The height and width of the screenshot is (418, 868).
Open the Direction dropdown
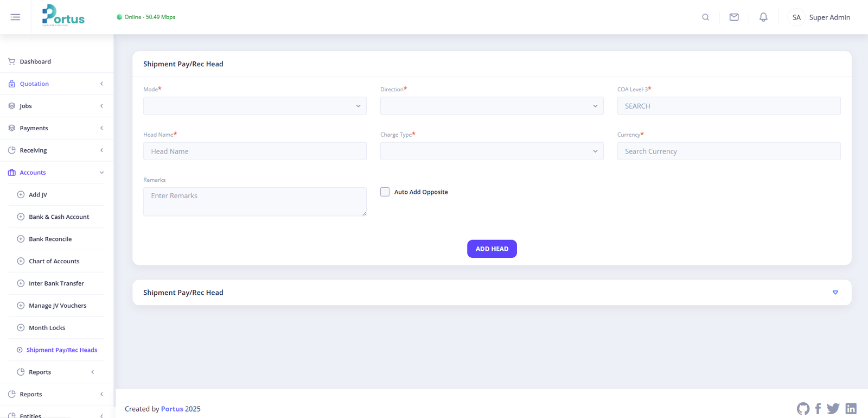pyautogui.click(x=492, y=106)
